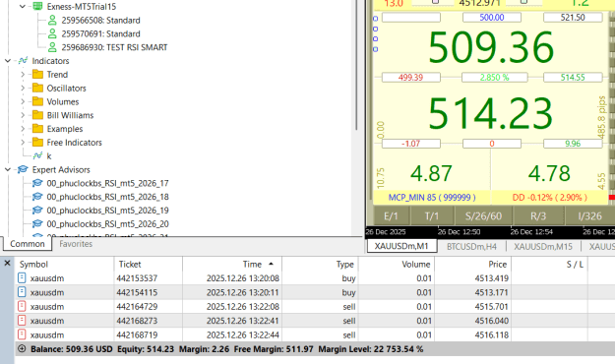The image size is (615, 364).
Task: Switch to the Favorites tab
Action: tap(76, 244)
